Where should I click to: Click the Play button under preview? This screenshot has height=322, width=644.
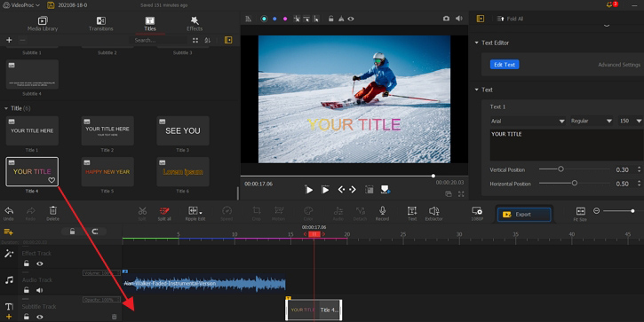(309, 190)
